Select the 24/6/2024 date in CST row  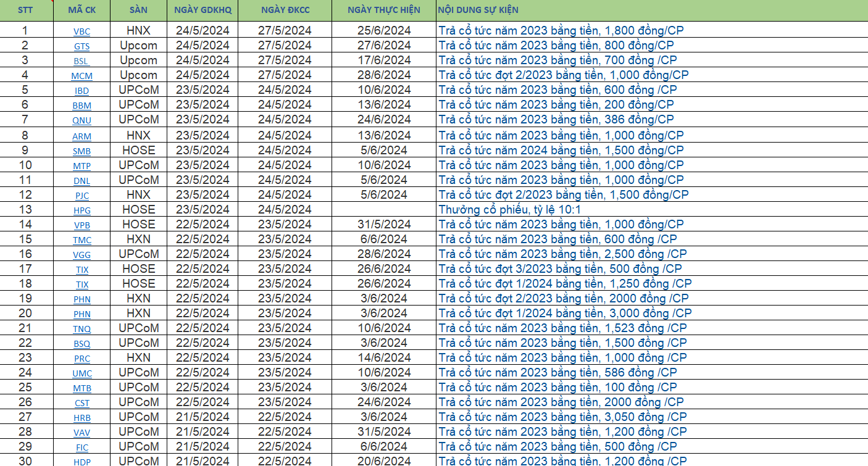click(384, 402)
